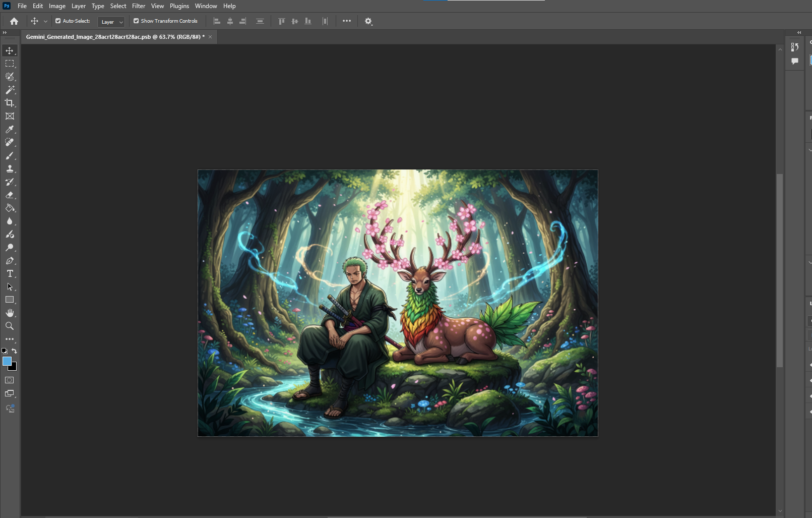The height and width of the screenshot is (518, 812).
Task: Open the Edit Toolbar three-dots button
Action: point(10,339)
